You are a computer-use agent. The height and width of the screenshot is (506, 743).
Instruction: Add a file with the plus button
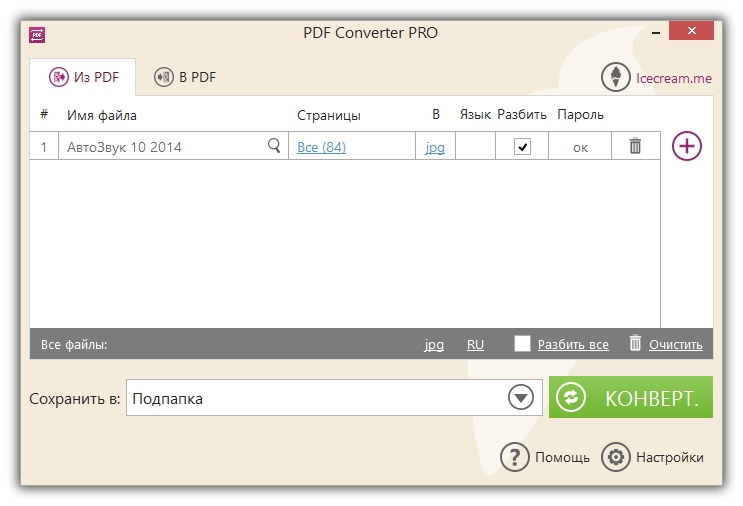687,146
